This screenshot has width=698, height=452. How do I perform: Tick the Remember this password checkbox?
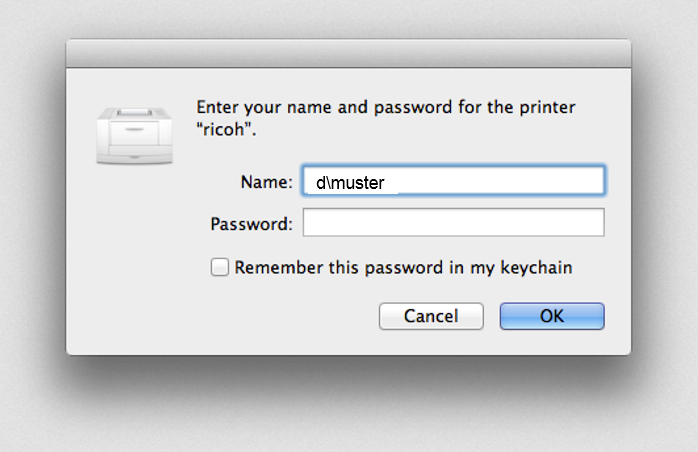(219, 267)
